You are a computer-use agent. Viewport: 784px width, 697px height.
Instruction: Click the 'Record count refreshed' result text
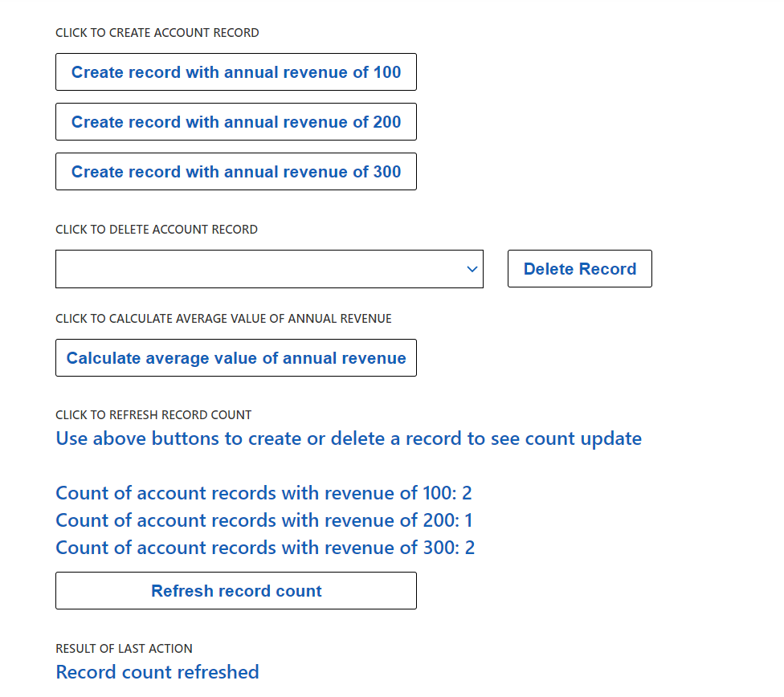157,672
